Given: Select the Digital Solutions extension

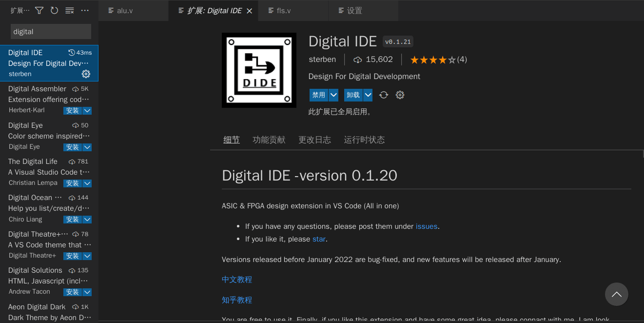Looking at the screenshot, I should pyautogui.click(x=49, y=281).
